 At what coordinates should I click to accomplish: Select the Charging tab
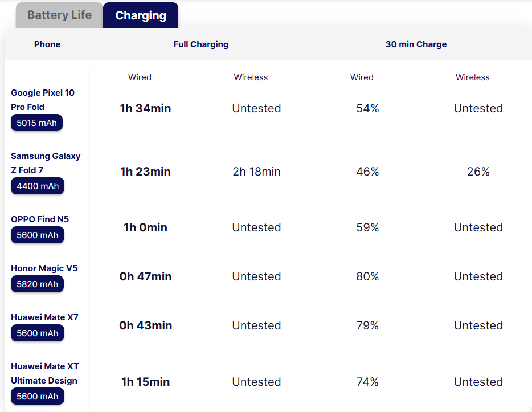tap(141, 15)
